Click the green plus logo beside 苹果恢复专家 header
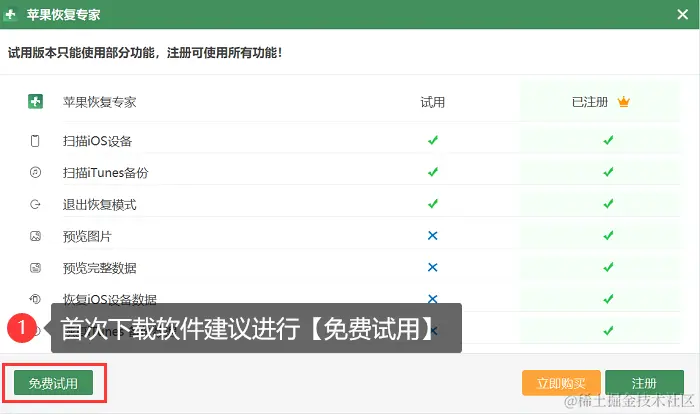Viewport: 700px width, 414px height. [35, 102]
